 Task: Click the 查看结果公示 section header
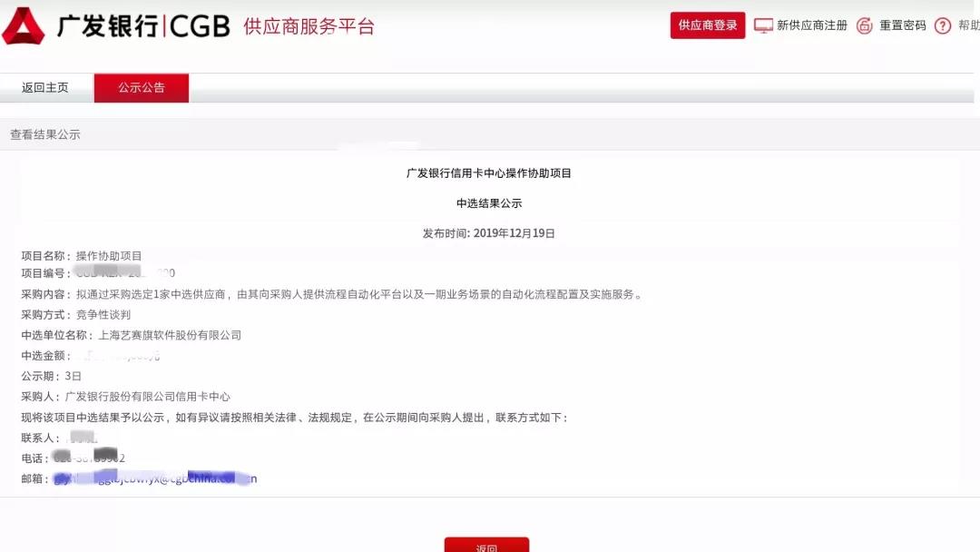click(x=45, y=134)
